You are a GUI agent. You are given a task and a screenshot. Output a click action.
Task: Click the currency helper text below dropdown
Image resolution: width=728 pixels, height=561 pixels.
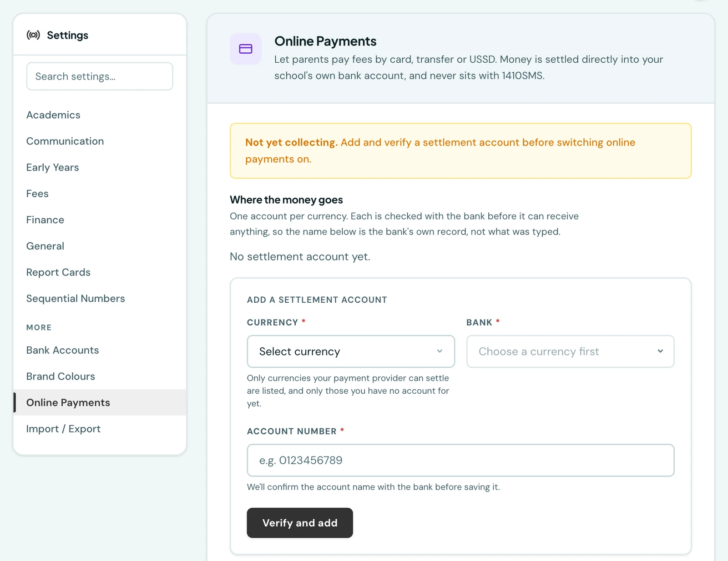pos(348,391)
